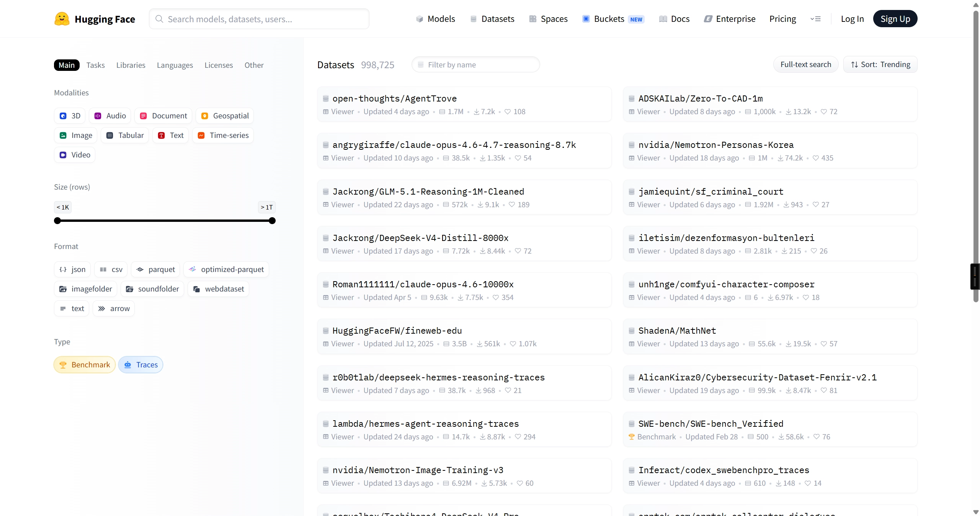Filter by Video modality
The image size is (980, 516).
click(x=75, y=155)
